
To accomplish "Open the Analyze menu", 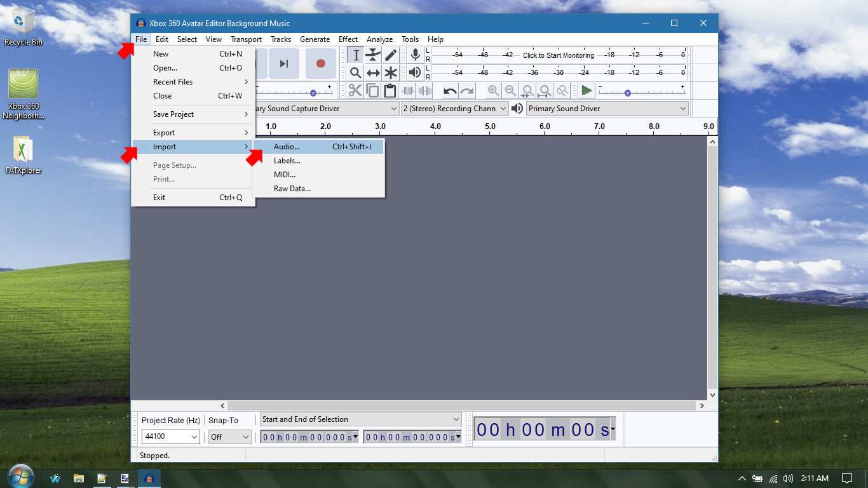I will pos(380,39).
